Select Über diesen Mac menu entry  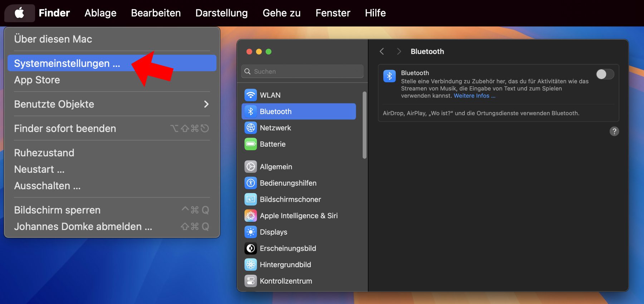53,39
